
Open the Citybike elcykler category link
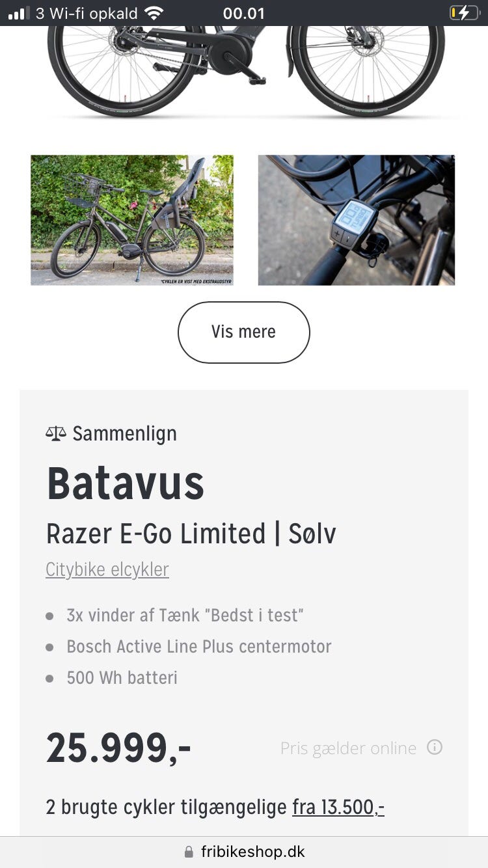(107, 569)
